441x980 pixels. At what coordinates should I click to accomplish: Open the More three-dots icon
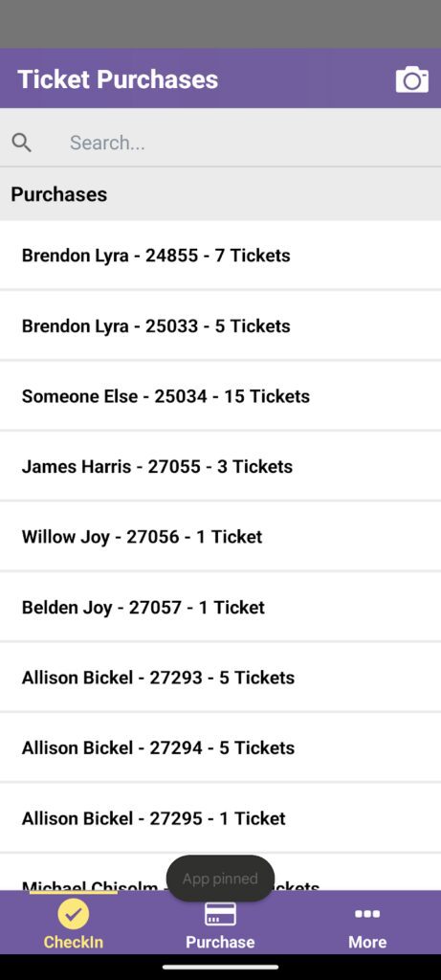[x=367, y=914]
